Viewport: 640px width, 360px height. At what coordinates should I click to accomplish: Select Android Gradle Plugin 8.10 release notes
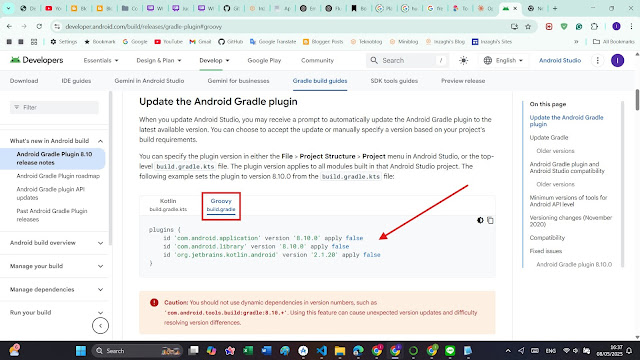[54, 158]
